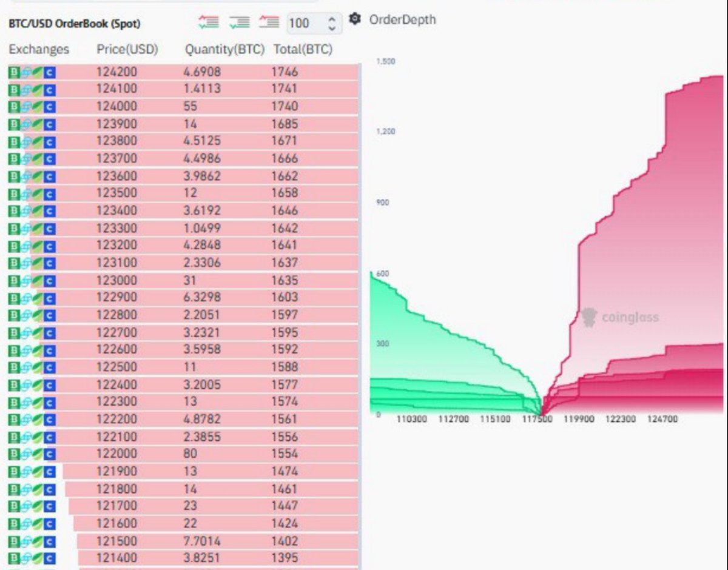Click the Coinglass watermark logo on the chart
This screenshot has height=570, width=728.
click(x=613, y=317)
